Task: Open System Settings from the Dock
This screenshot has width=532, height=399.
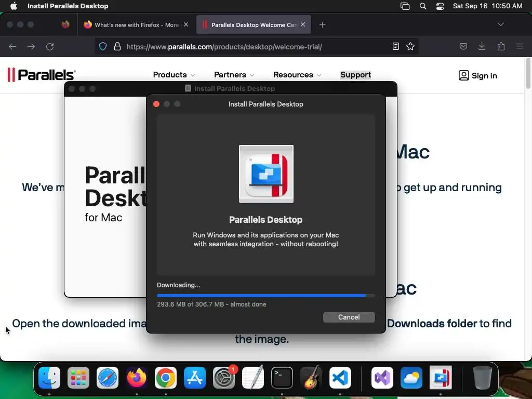Action: [x=224, y=378]
